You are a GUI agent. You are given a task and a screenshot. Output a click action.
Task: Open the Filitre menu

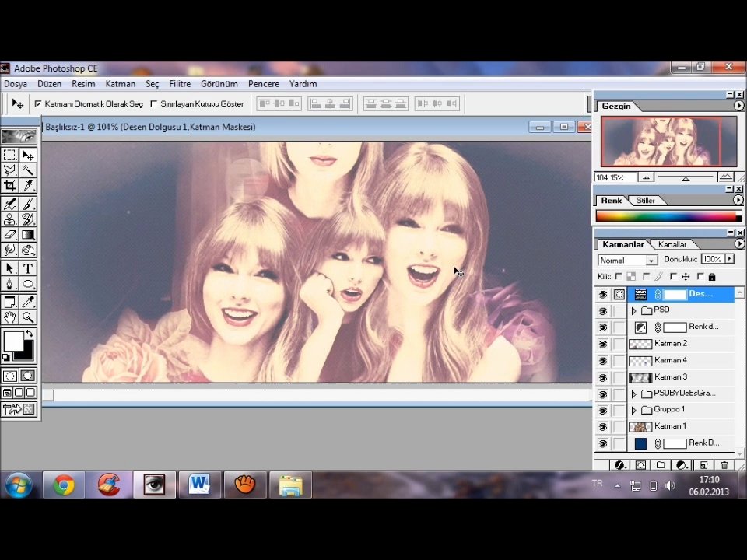(x=180, y=84)
